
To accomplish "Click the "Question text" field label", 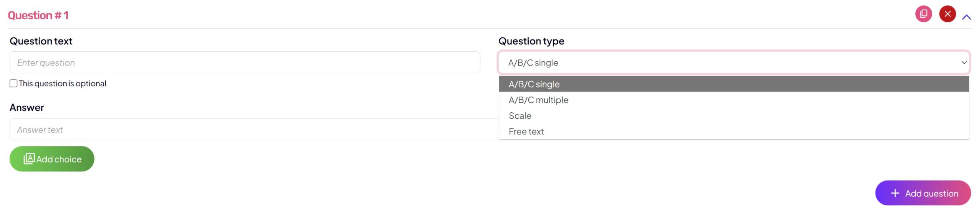I will (41, 41).
